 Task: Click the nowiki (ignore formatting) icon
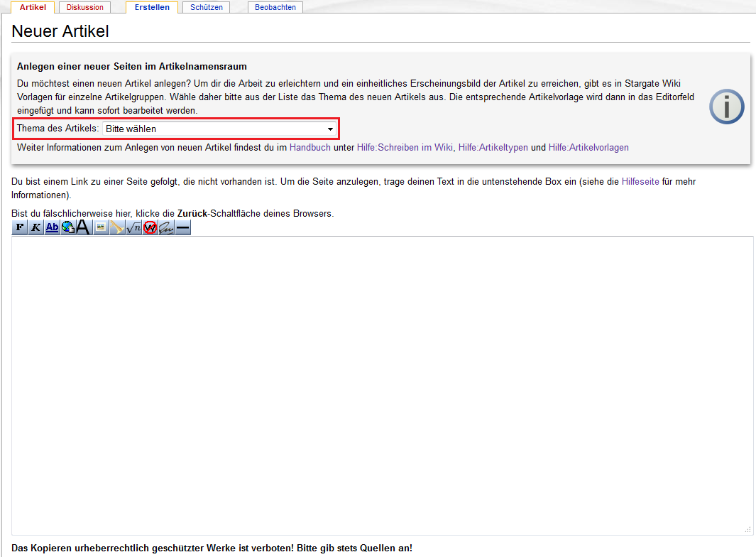[x=150, y=227]
